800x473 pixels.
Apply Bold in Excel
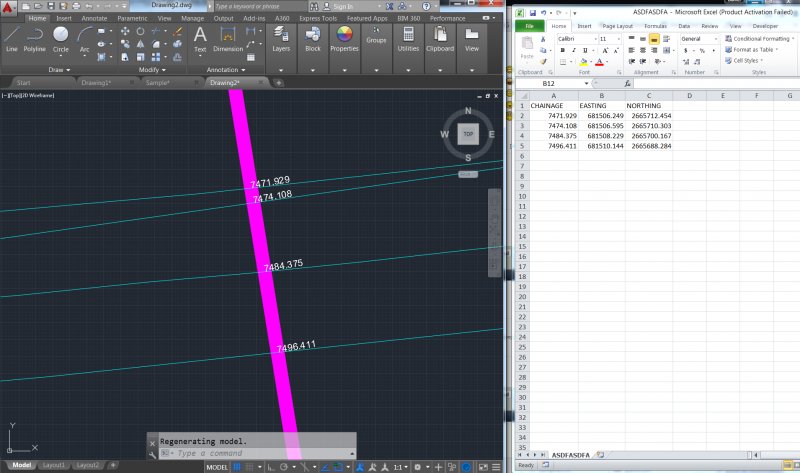click(563, 51)
